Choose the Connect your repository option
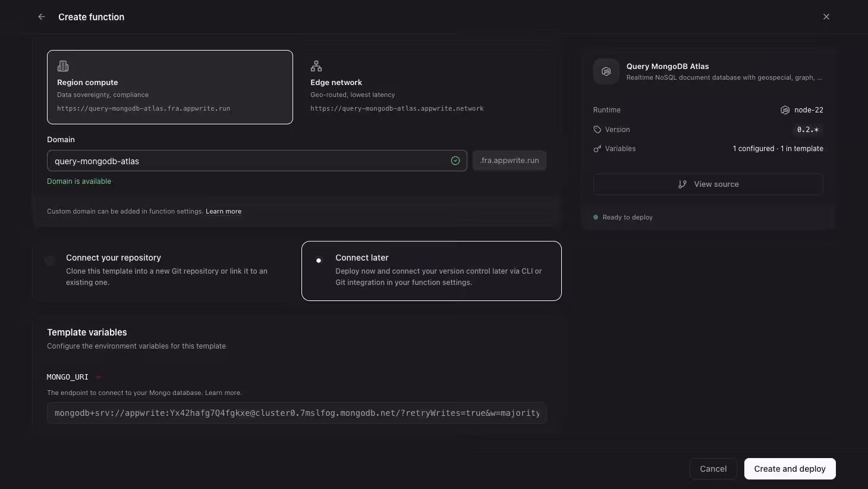This screenshot has width=868, height=489. [x=162, y=271]
